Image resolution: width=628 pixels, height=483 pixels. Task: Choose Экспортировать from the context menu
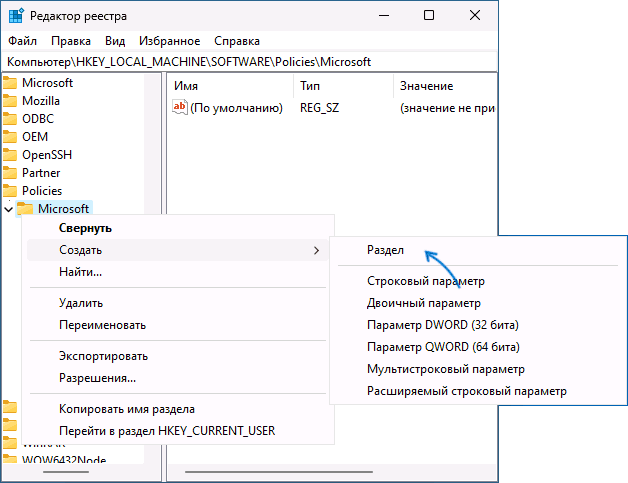[x=178, y=356]
